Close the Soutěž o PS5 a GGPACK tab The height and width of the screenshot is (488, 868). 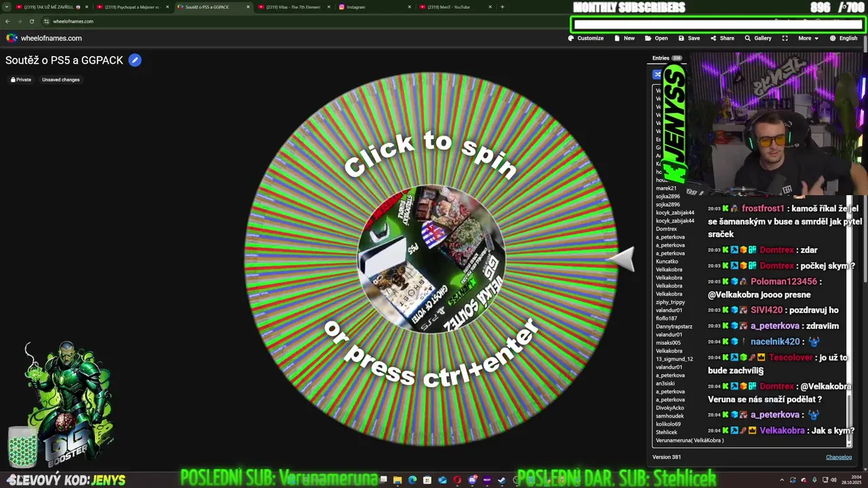coord(248,7)
